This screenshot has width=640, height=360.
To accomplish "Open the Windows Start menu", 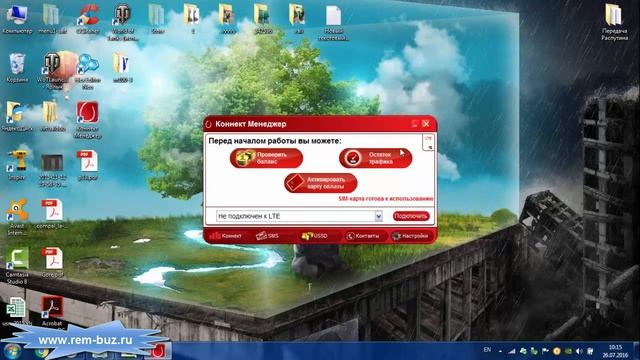I will (x=12, y=351).
